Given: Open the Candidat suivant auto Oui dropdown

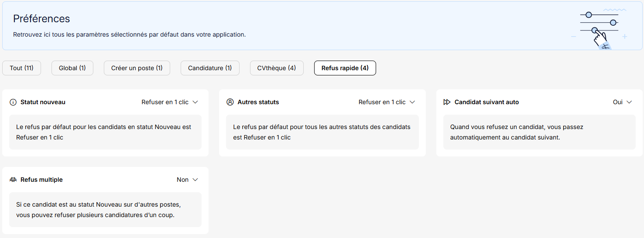Looking at the screenshot, I should (623, 102).
